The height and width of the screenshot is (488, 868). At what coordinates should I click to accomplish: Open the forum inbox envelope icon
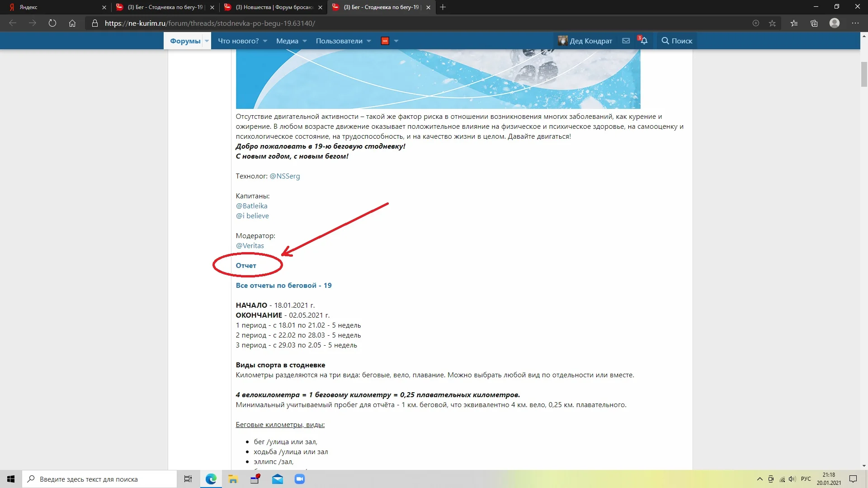click(626, 41)
